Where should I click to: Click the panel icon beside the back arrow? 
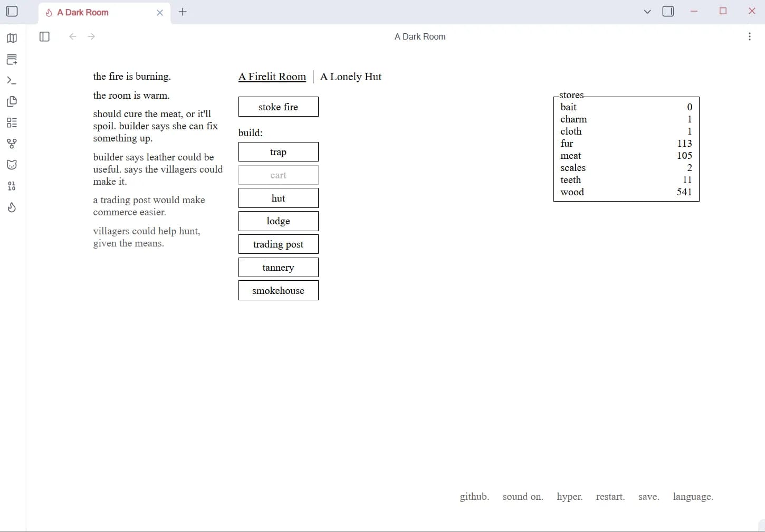click(x=44, y=36)
